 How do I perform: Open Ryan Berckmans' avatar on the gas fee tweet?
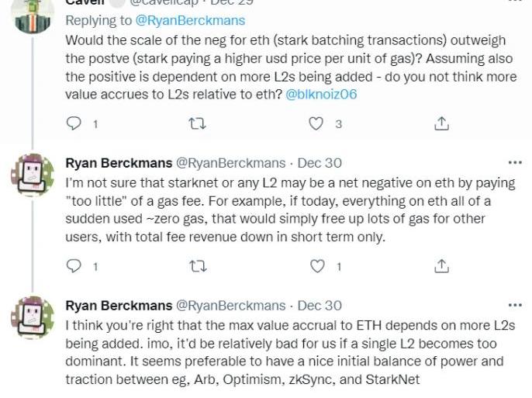click(33, 175)
